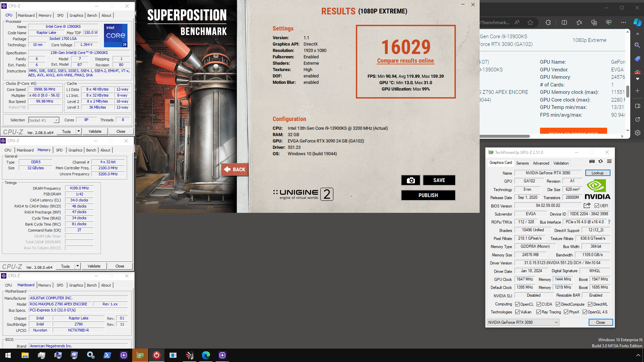Click the Edge sidebar panel layout icon
Viewport: 644px width, 362px height.
[637, 106]
